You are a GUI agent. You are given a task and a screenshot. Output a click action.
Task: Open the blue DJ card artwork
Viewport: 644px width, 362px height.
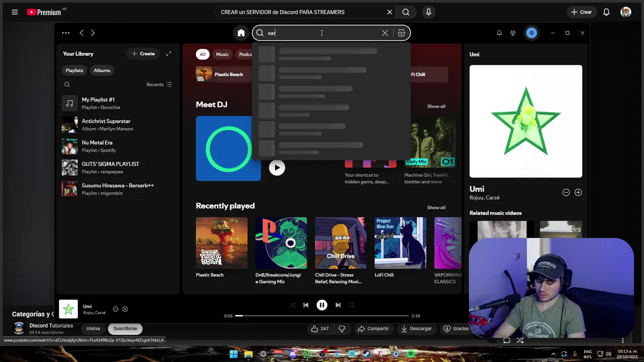pos(228,148)
